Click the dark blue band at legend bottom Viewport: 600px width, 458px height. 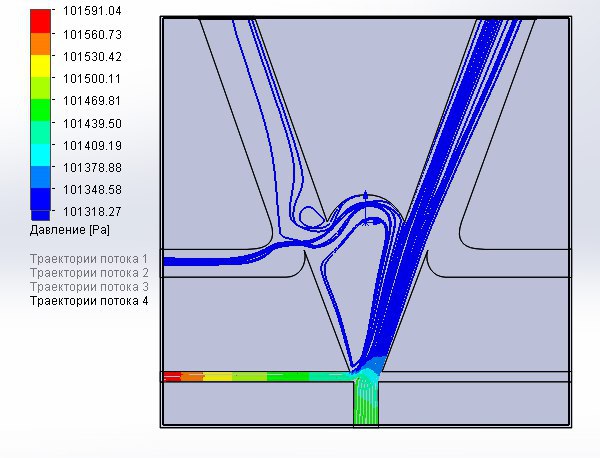pos(40,204)
